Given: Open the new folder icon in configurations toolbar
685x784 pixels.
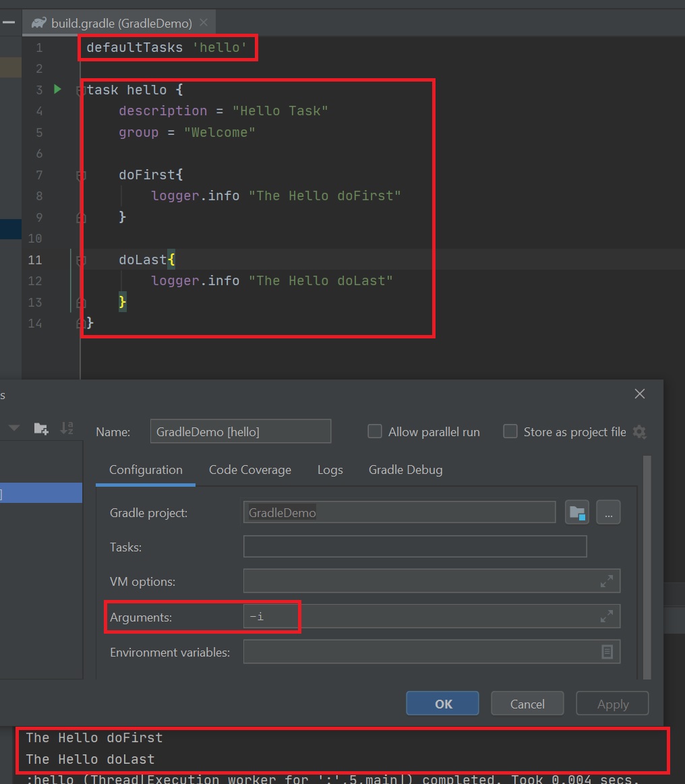Looking at the screenshot, I should tap(41, 428).
